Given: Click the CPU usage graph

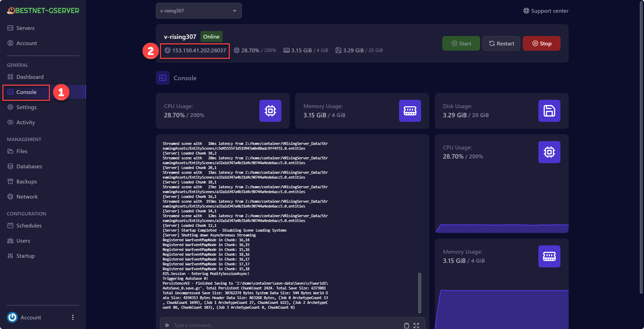Looking at the screenshot, I should [502, 228].
